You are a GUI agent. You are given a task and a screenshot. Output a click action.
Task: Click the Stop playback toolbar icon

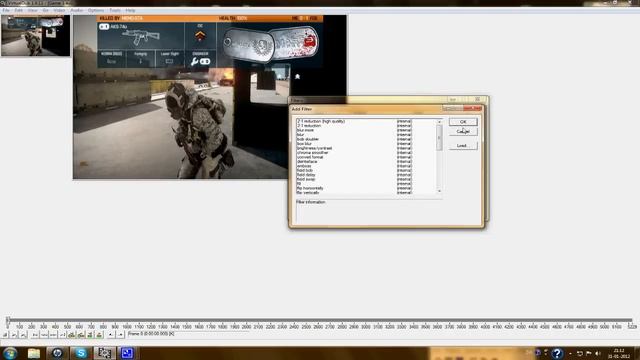(5, 335)
